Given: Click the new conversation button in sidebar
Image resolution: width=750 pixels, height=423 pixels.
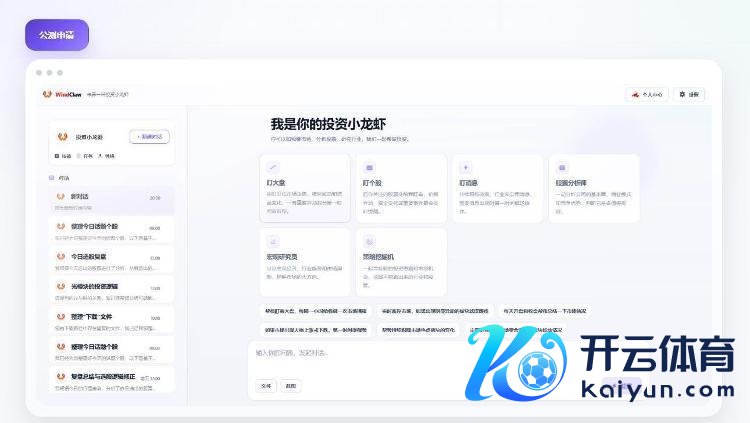Looking at the screenshot, I should [x=149, y=137].
